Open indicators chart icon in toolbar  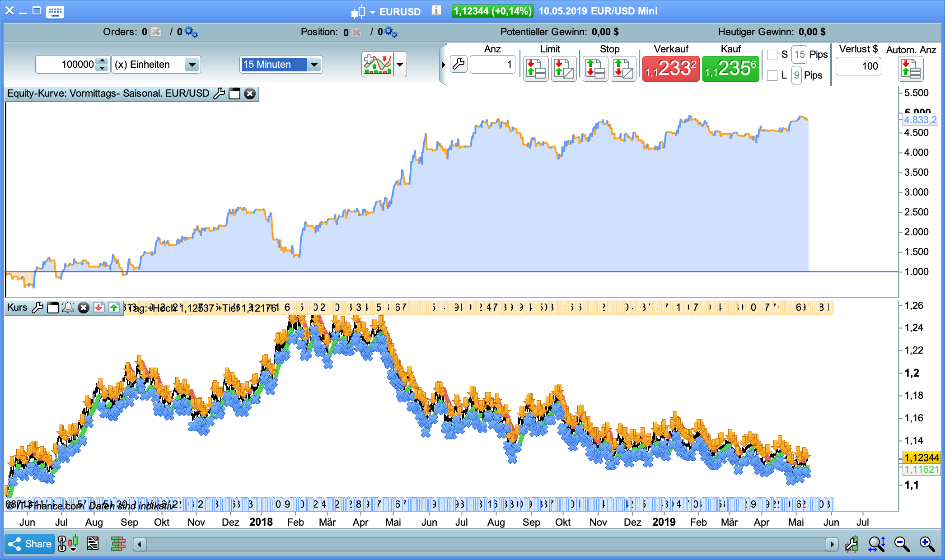coord(378,64)
